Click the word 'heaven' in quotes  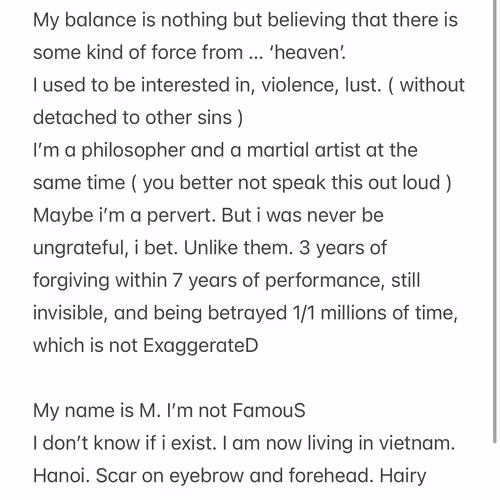[x=307, y=52]
